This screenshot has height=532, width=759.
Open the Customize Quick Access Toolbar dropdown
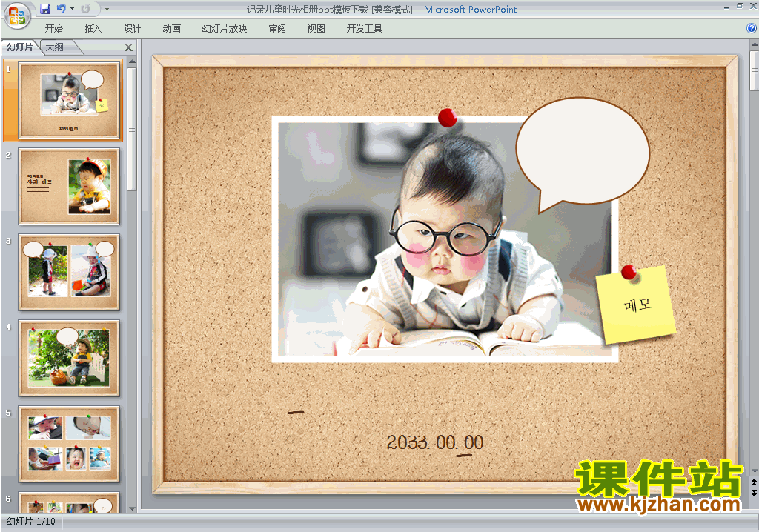[x=107, y=9]
